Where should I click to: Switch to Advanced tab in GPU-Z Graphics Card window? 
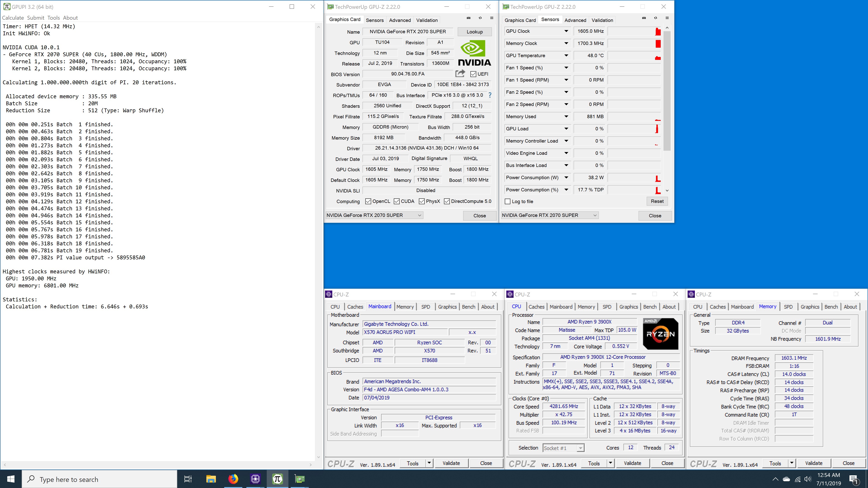[x=400, y=20]
